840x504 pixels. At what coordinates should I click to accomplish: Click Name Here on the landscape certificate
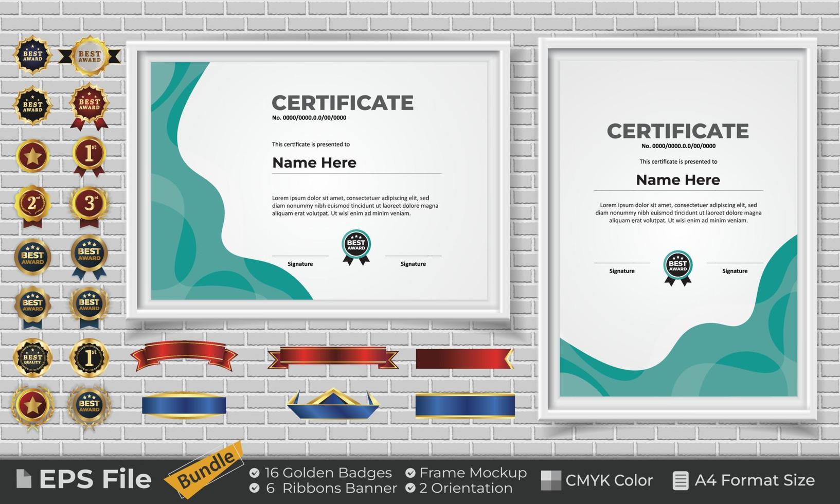[x=314, y=163]
